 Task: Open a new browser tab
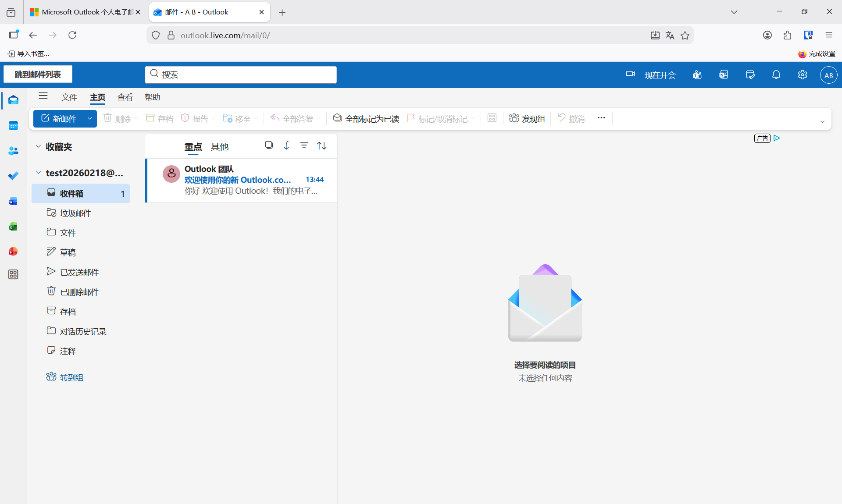click(x=282, y=12)
